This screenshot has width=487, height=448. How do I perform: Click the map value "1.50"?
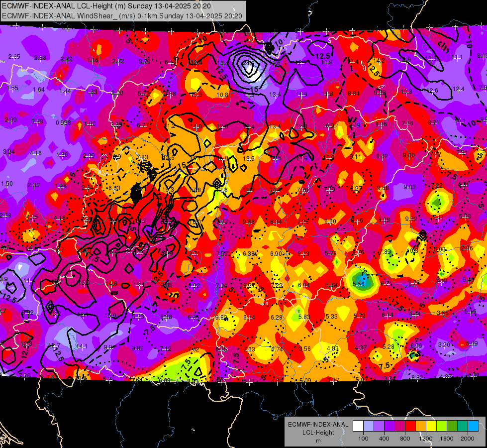point(7,183)
